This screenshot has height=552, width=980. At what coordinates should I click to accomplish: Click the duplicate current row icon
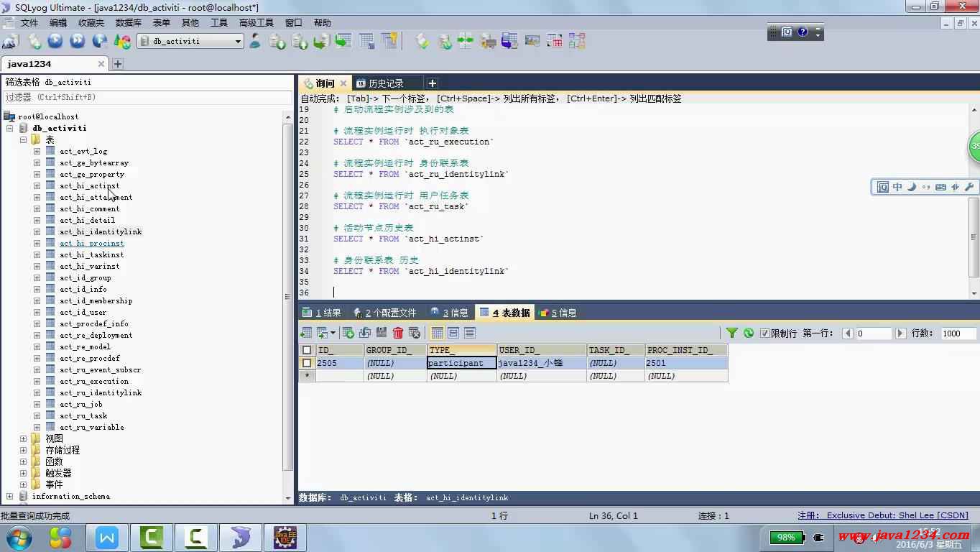pyautogui.click(x=365, y=333)
